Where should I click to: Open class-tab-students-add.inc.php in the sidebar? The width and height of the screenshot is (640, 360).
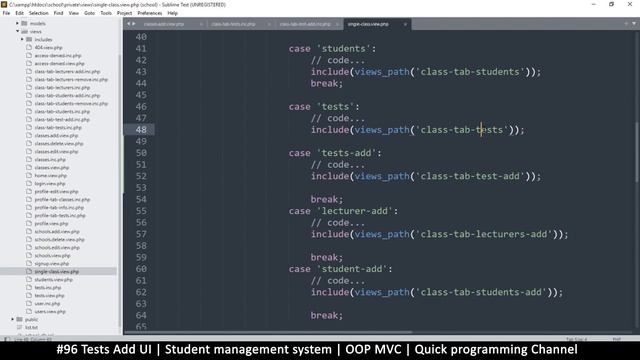[x=67, y=95]
